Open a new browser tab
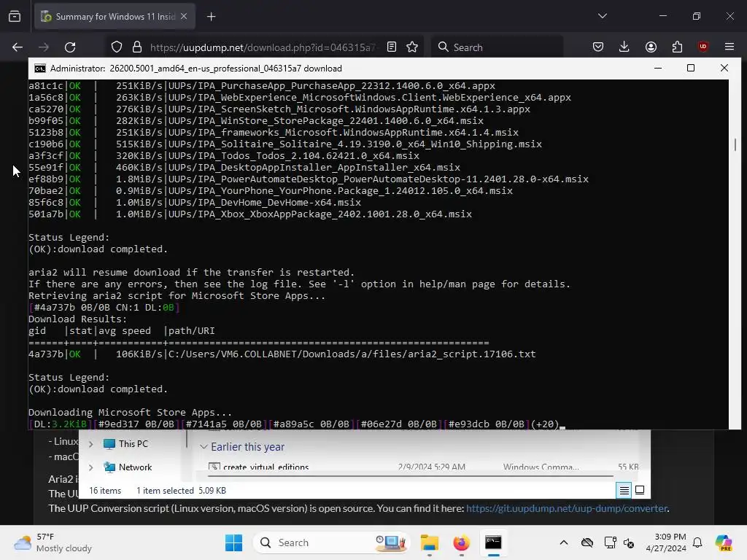The image size is (747, 560). click(212, 17)
